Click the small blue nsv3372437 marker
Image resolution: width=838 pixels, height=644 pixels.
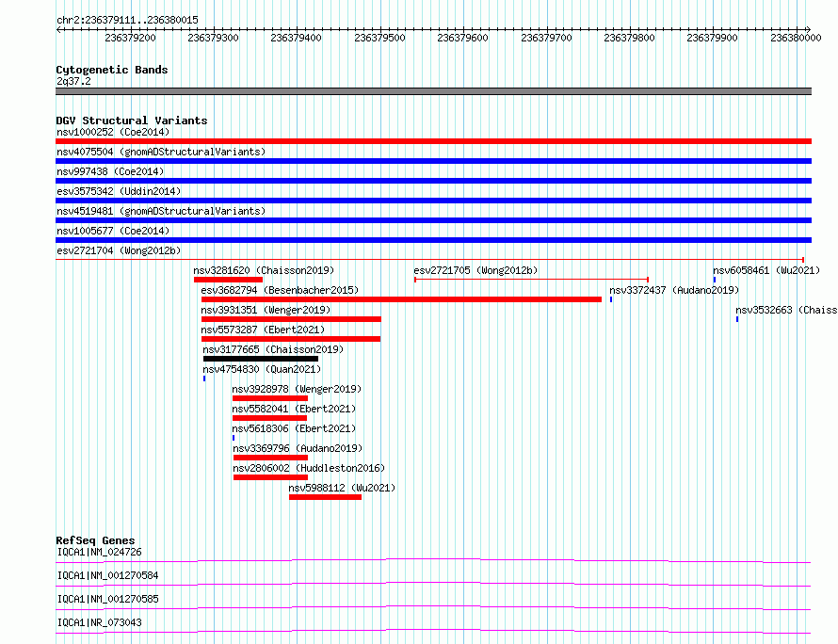tap(611, 299)
